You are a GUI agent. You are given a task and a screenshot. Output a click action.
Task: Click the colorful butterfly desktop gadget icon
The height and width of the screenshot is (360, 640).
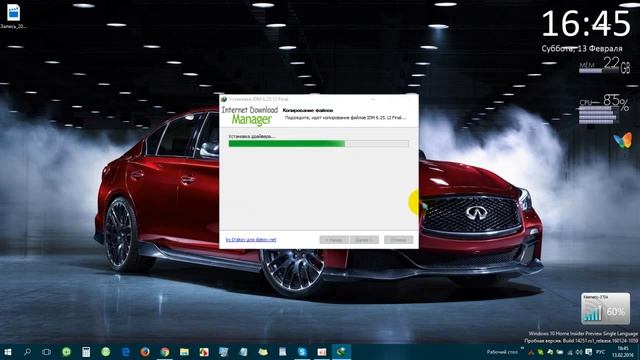622,140
